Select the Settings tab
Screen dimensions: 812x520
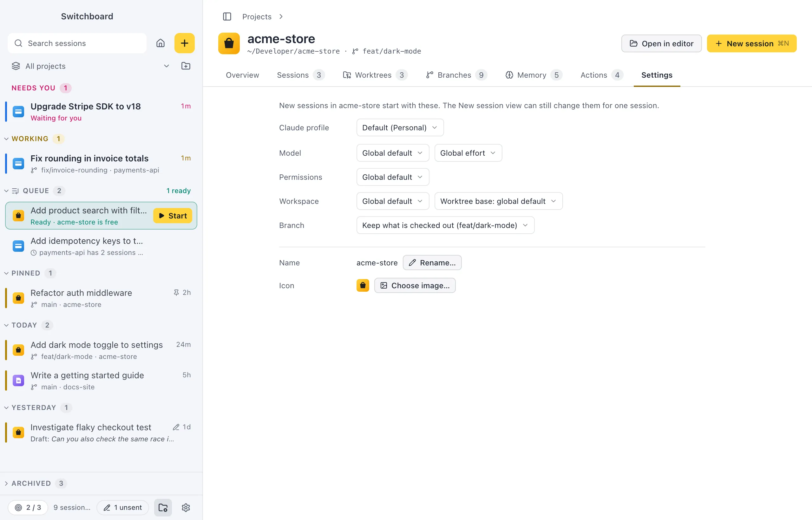point(657,75)
